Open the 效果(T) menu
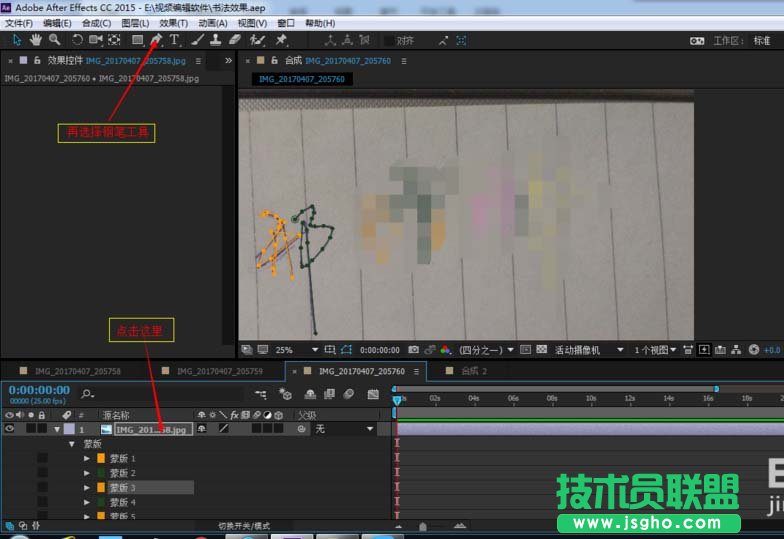This screenshot has height=539, width=784. 173,23
